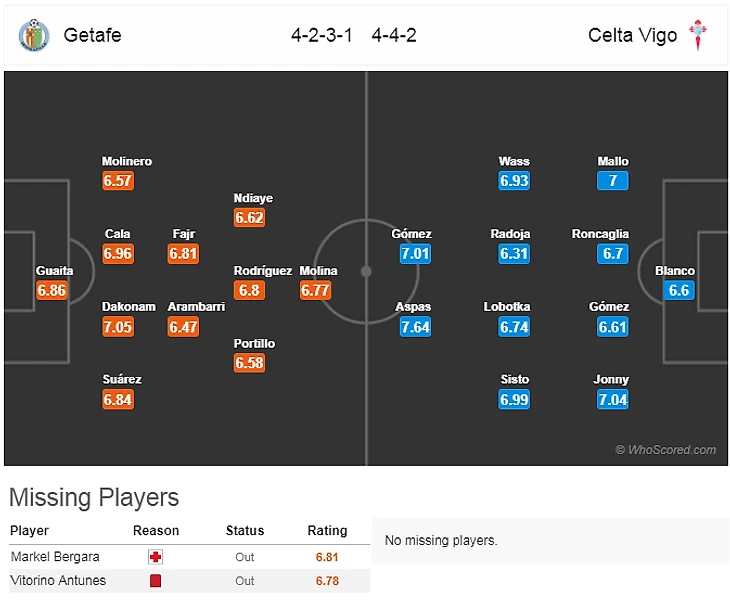
Task: Click the Celta Vigo club crest icon
Action: [x=698, y=36]
